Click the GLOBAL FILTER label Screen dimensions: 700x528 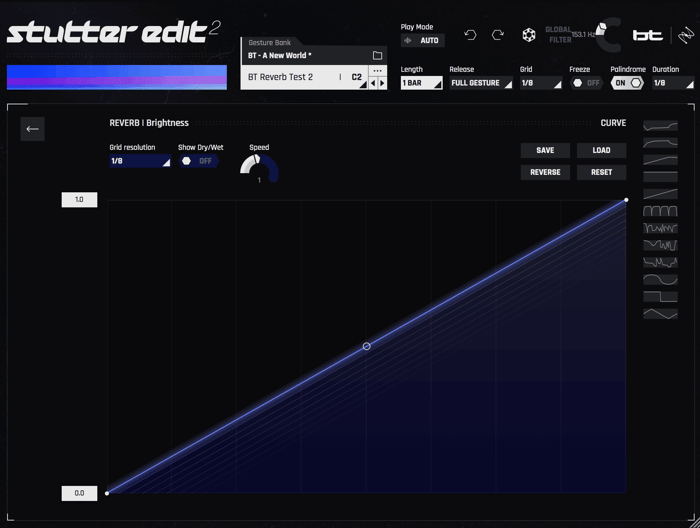[x=558, y=35]
